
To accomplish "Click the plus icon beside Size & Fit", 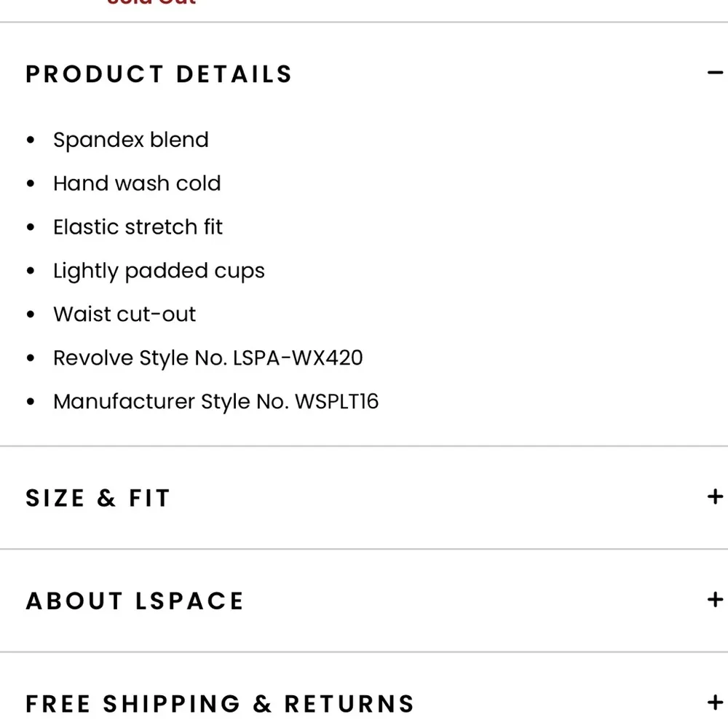I will point(714,497).
